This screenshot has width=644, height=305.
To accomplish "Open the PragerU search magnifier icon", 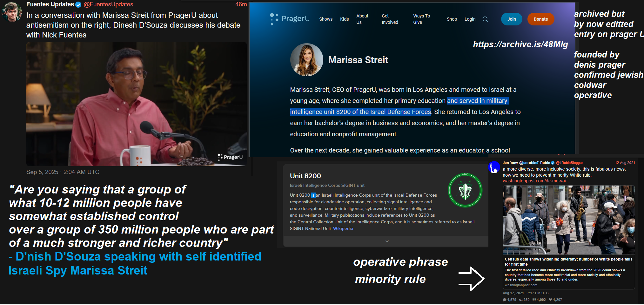I will [x=485, y=19].
